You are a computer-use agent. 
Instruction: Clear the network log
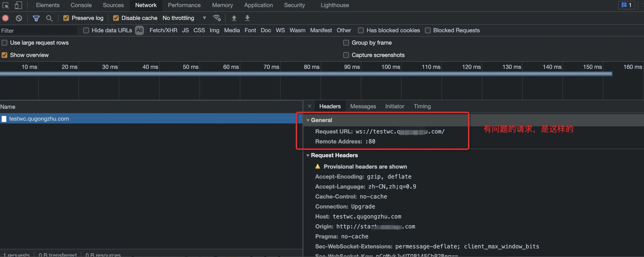coord(19,18)
